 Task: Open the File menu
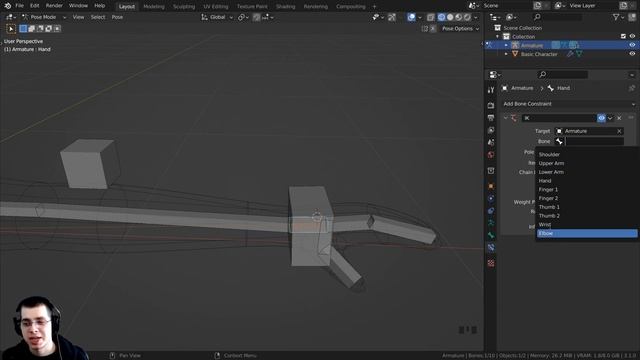tap(19, 6)
